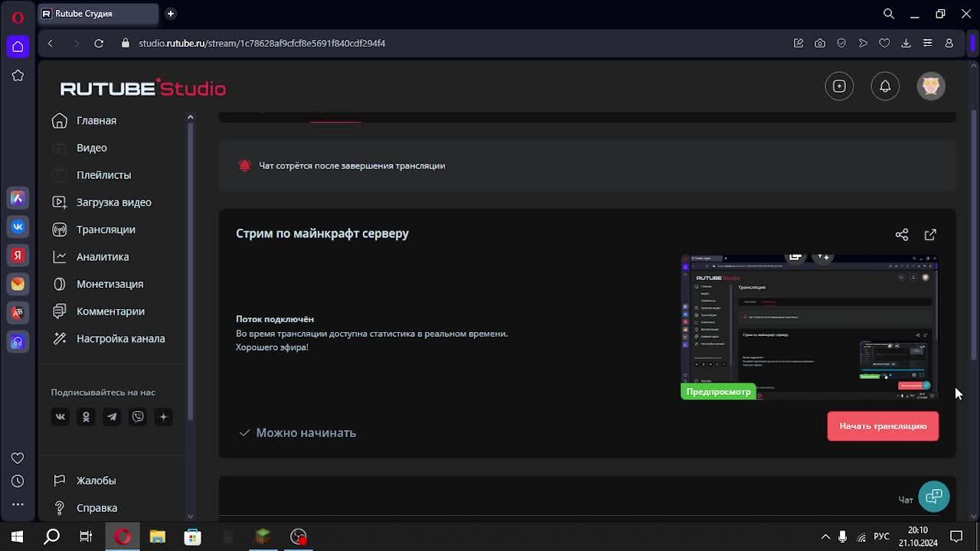
Task: Open Opera sidebar history clock icon
Action: click(x=18, y=481)
